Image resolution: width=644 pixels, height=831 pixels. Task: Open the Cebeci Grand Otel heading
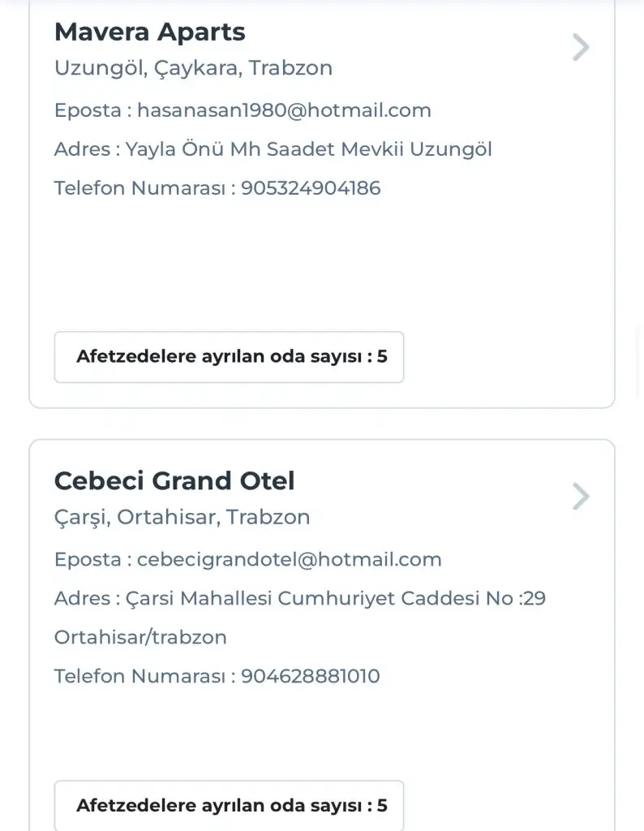(x=174, y=481)
